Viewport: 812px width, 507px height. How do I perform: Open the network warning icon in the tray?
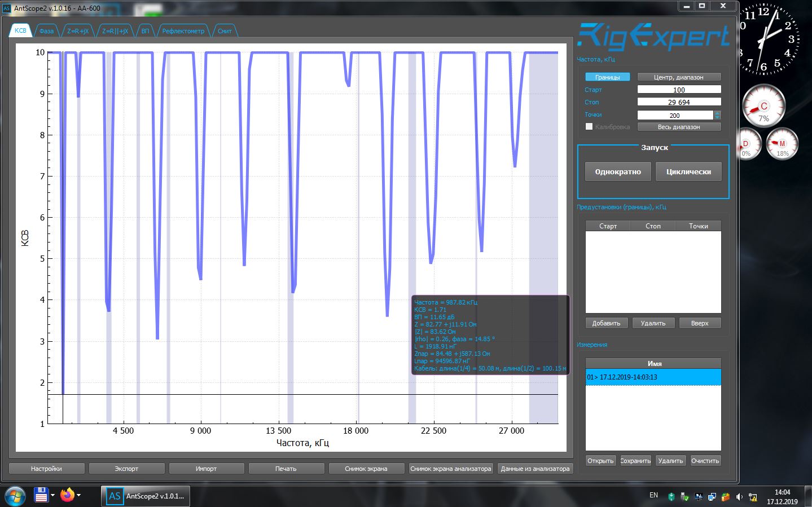pyautogui.click(x=752, y=497)
